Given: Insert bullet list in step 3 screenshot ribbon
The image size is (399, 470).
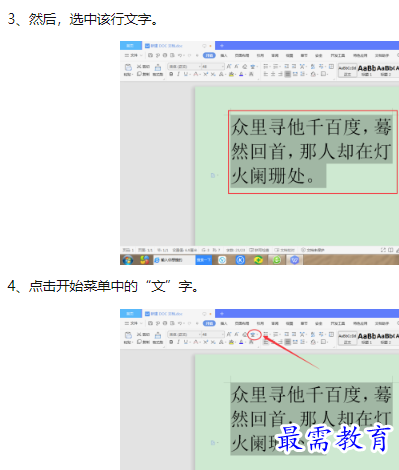Looking at the screenshot, I should 266,66.
